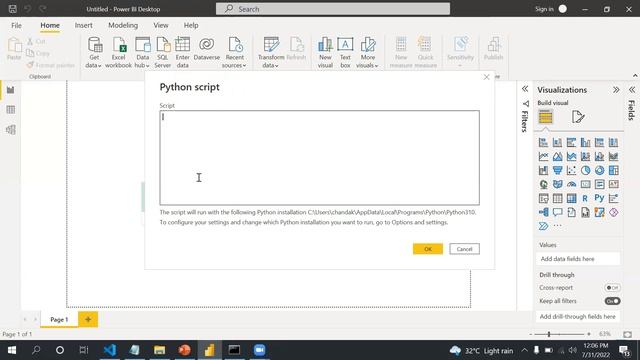Screen dimensions: 640x360
Task: Open the Recent sources dropdown
Action: (x=234, y=53)
